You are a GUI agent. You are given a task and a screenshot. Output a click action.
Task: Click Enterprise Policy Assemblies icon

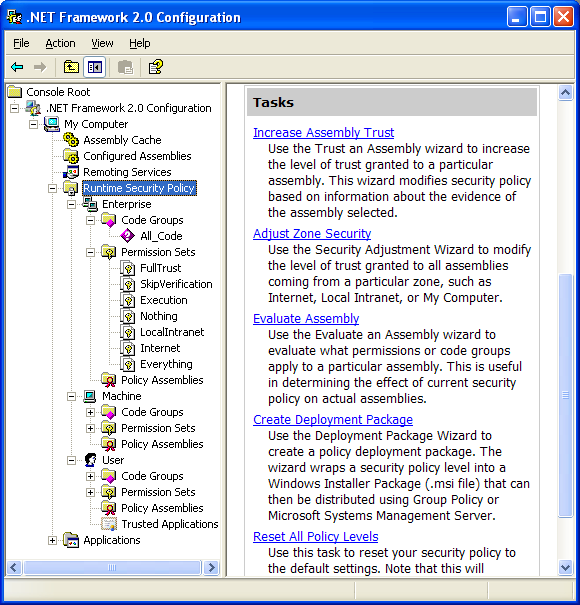coord(109,380)
